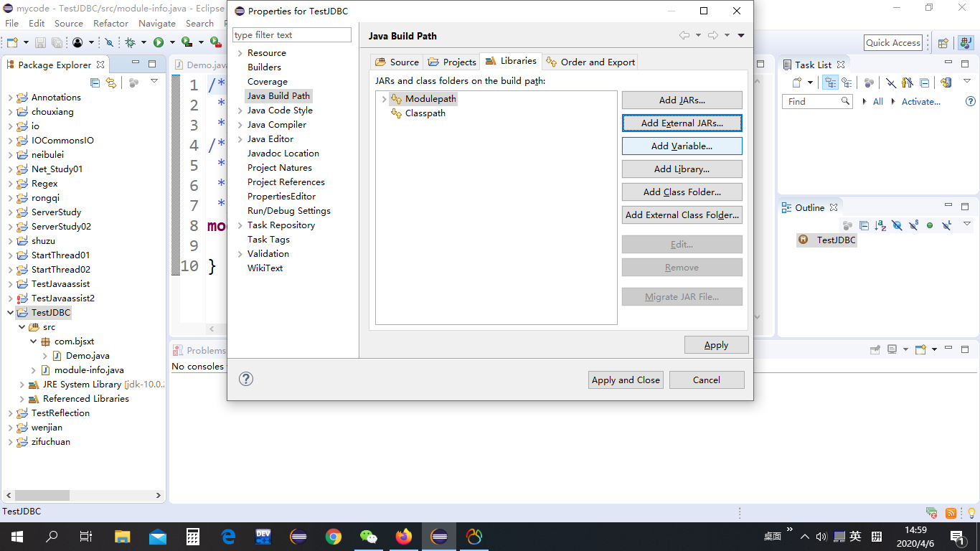980x551 pixels.
Task: Click the Run with Coverage toolbar icon
Action: [187, 42]
